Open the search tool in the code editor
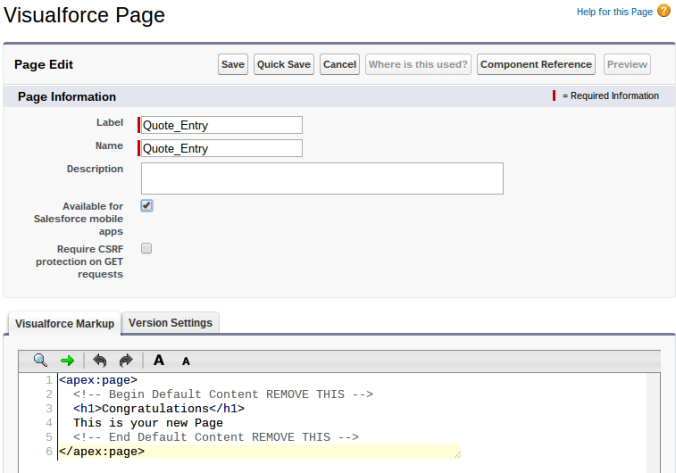Image resolution: width=676 pixels, height=473 pixels. click(x=41, y=360)
